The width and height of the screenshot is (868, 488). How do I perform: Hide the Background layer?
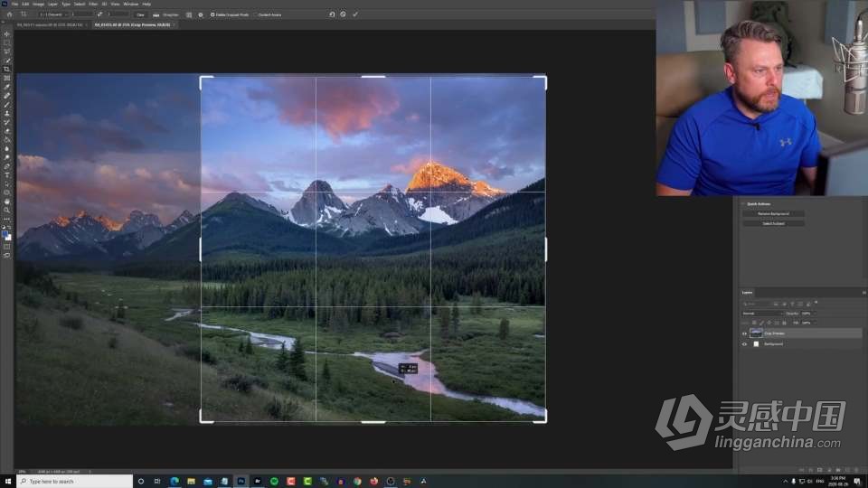(x=744, y=344)
